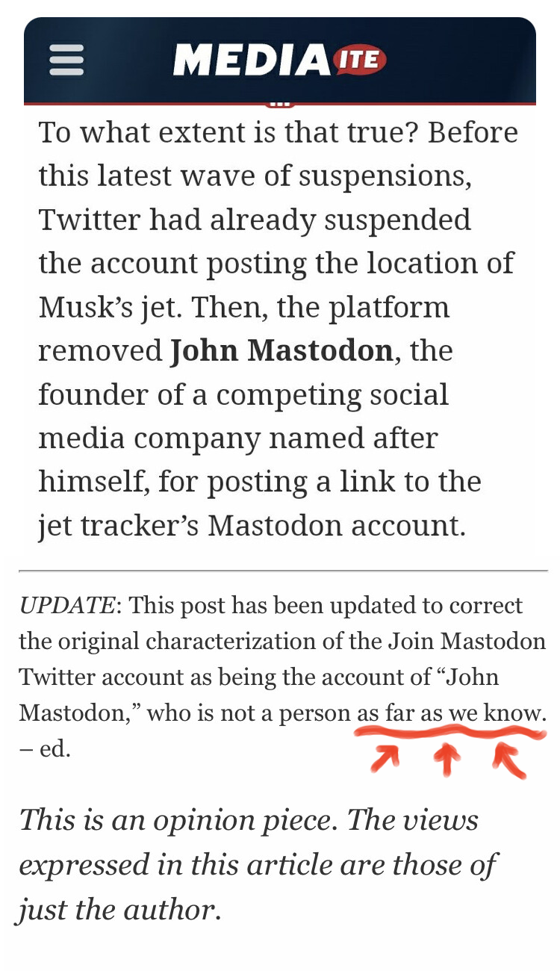
Task: Click the bold John Mastodon name
Action: (281, 350)
